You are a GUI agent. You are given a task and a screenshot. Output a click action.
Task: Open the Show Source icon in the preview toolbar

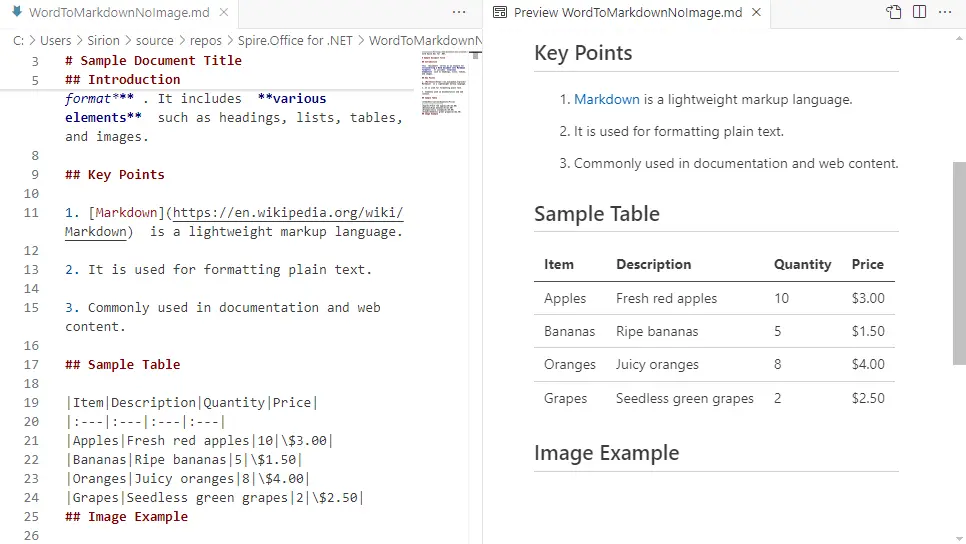(x=893, y=12)
